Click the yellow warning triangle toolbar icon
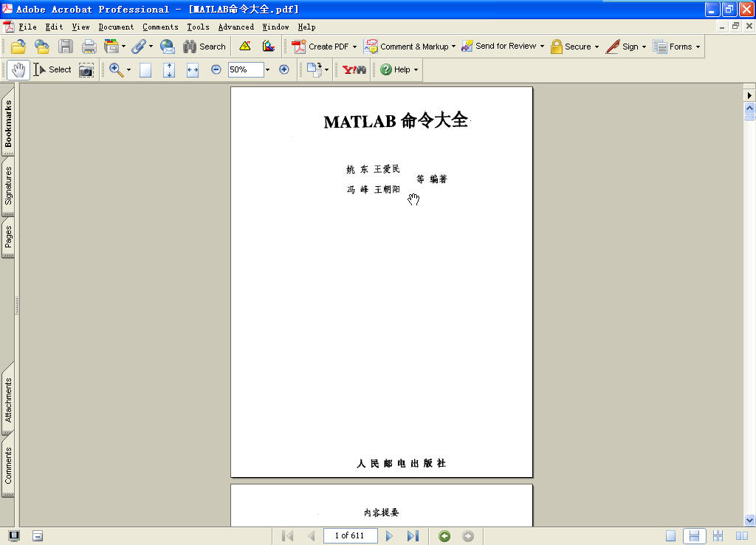The image size is (756, 545). [x=245, y=47]
